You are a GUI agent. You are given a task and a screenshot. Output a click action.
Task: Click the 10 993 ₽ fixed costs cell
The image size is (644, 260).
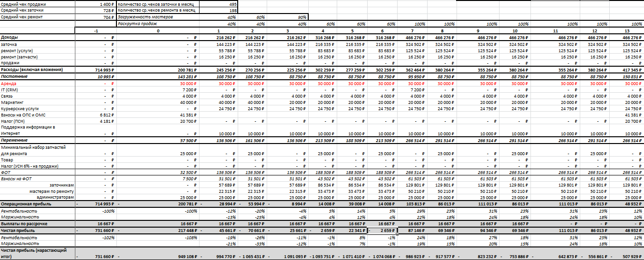pos(96,76)
